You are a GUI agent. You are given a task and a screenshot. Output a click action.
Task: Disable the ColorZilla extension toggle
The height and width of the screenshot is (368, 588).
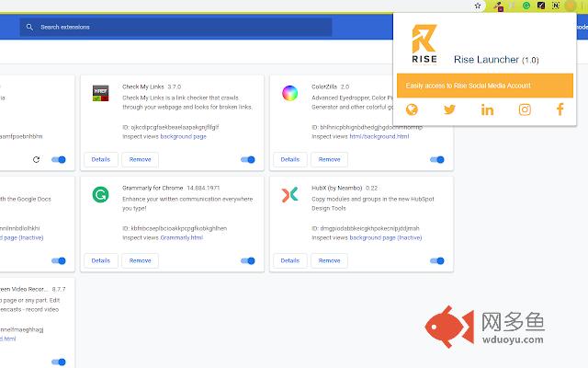pyautogui.click(x=437, y=159)
